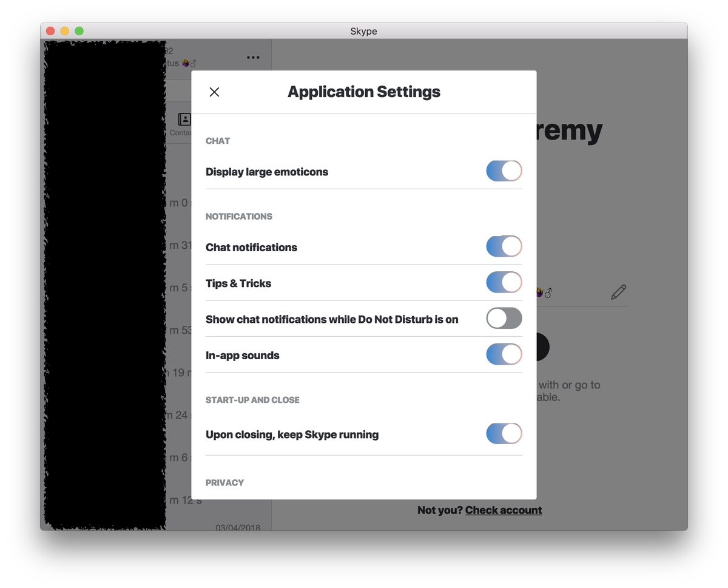Click the 03/04/2018 date in chat list
The width and height of the screenshot is (728, 588).
238,528
